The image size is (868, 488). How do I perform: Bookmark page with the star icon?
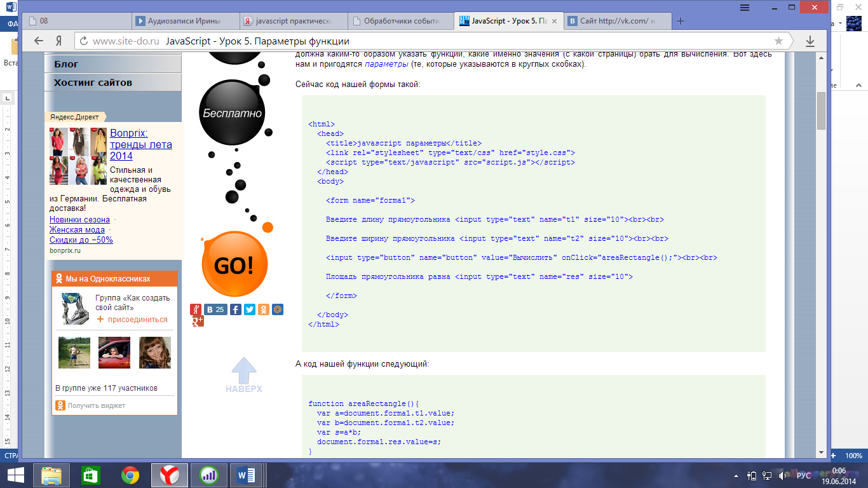778,41
